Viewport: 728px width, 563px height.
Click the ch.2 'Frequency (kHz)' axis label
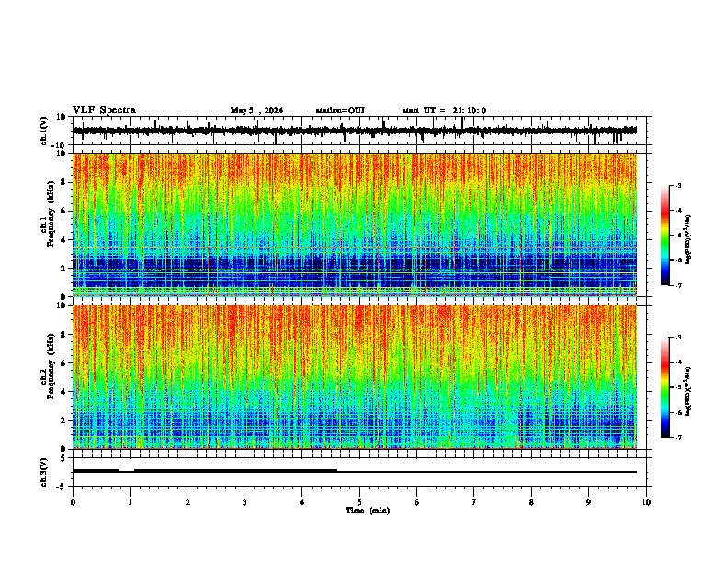(51, 366)
